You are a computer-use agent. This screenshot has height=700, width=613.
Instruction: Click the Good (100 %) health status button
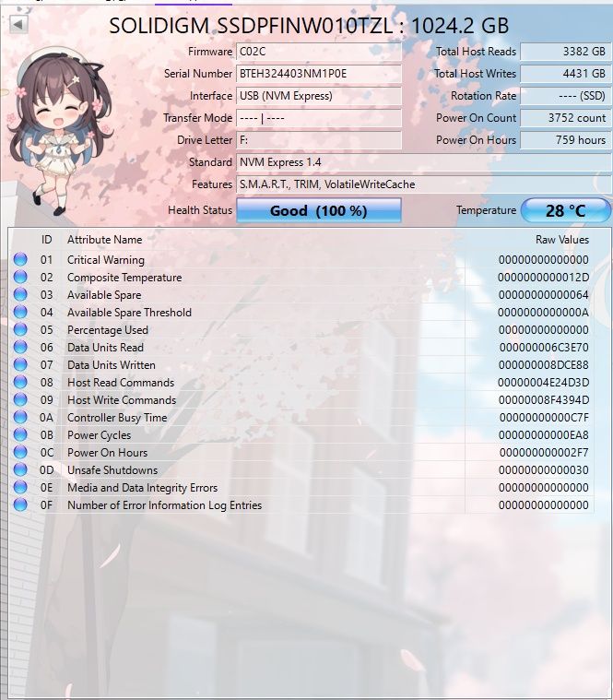(319, 210)
